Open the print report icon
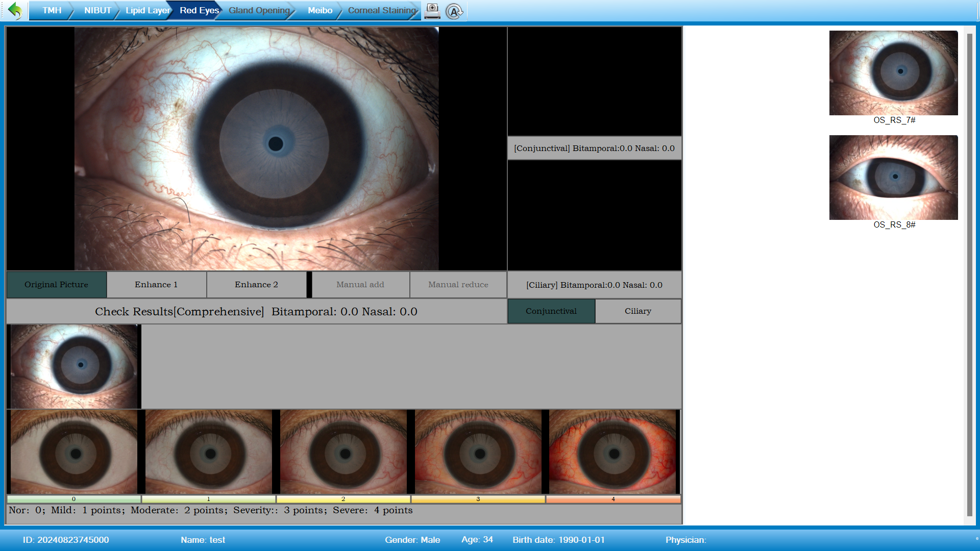This screenshot has width=980, height=551. coord(432,10)
